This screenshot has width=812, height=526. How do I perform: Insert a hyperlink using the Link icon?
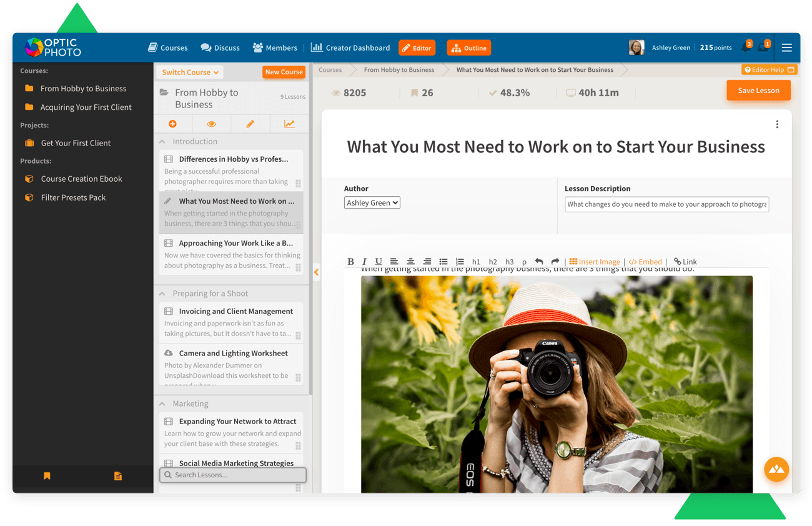tap(686, 262)
